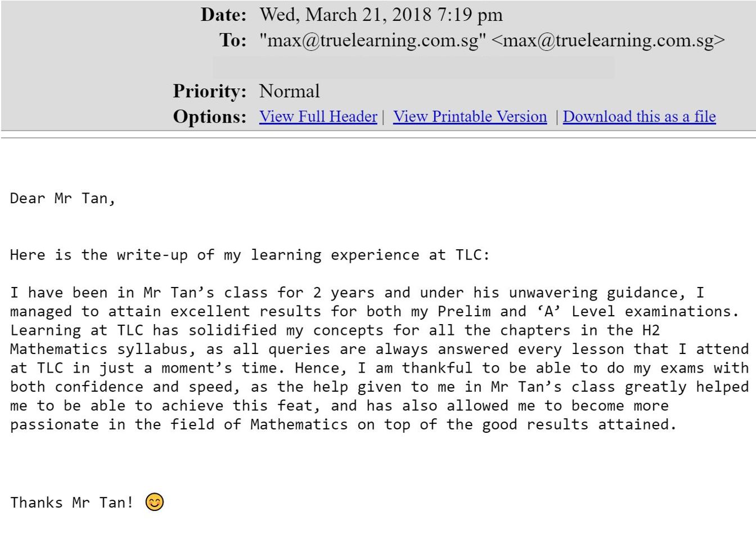Screen dimensions: 756x538
Task: Click the Dear Mr Tan greeting line
Action: click(62, 198)
